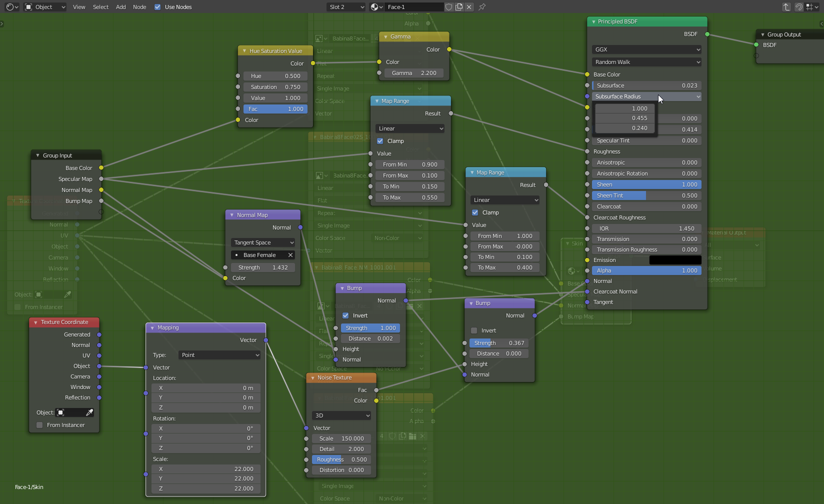This screenshot has height=504, width=824.
Task: Toggle the pin icon in the header
Action: [482, 7]
